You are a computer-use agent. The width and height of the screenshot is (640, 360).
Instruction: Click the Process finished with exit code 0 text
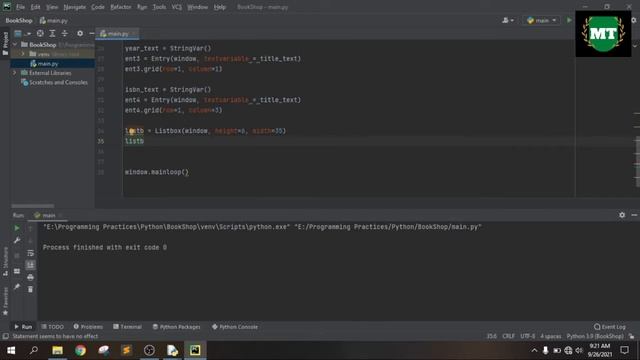click(104, 247)
